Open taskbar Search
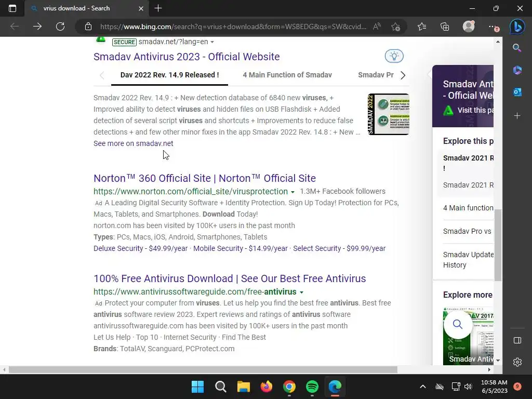532x399 pixels. click(220, 387)
